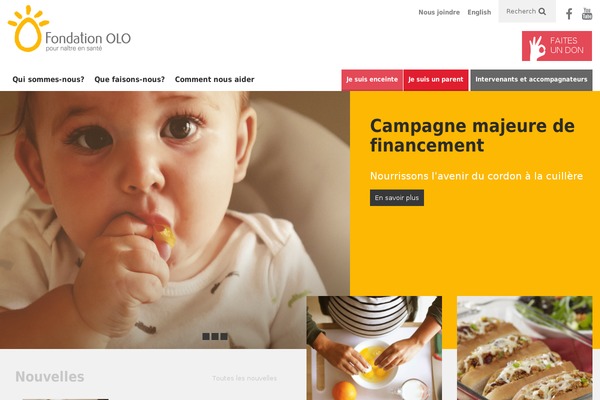Screen dimensions: 600x400
Task: Open the Facebook page icon
Action: click(x=569, y=14)
